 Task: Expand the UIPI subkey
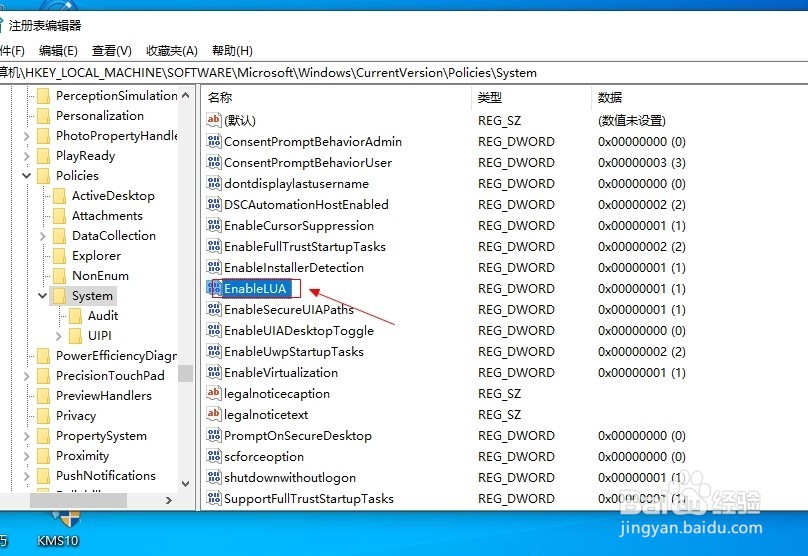[58, 336]
